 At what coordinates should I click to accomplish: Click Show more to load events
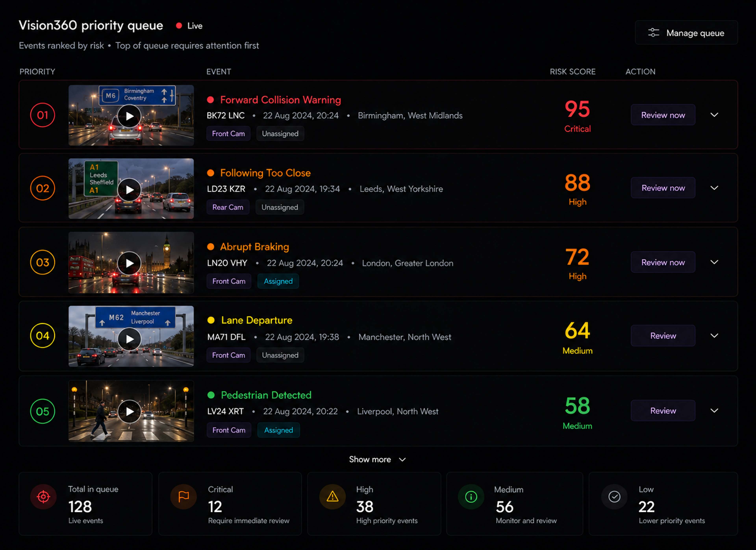click(x=377, y=459)
